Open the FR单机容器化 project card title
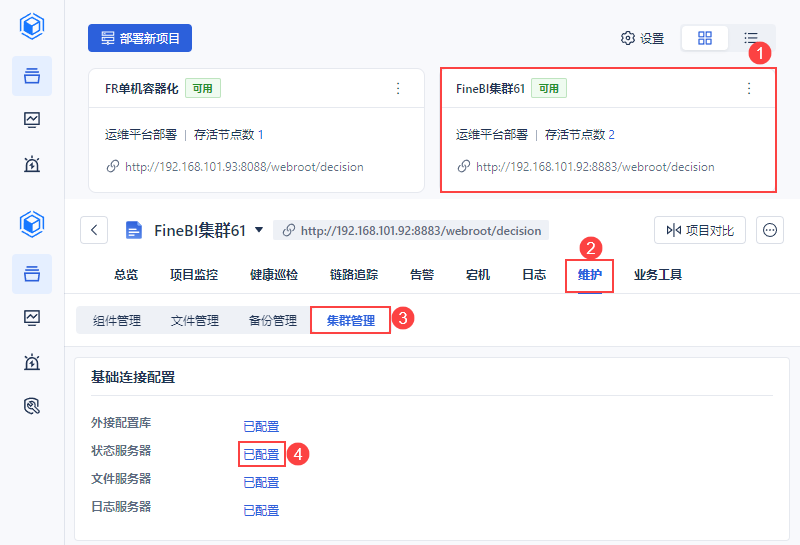The height and width of the screenshot is (545, 800). [142, 89]
